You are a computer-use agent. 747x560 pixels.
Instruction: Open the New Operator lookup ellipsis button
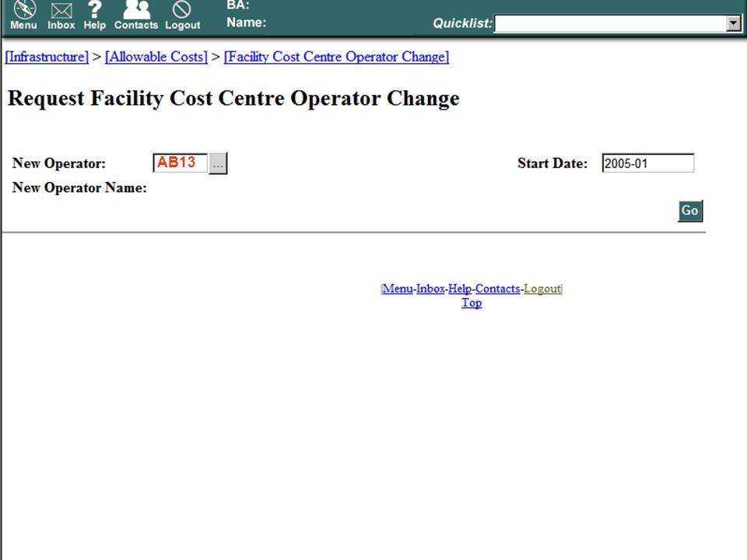tap(218, 163)
